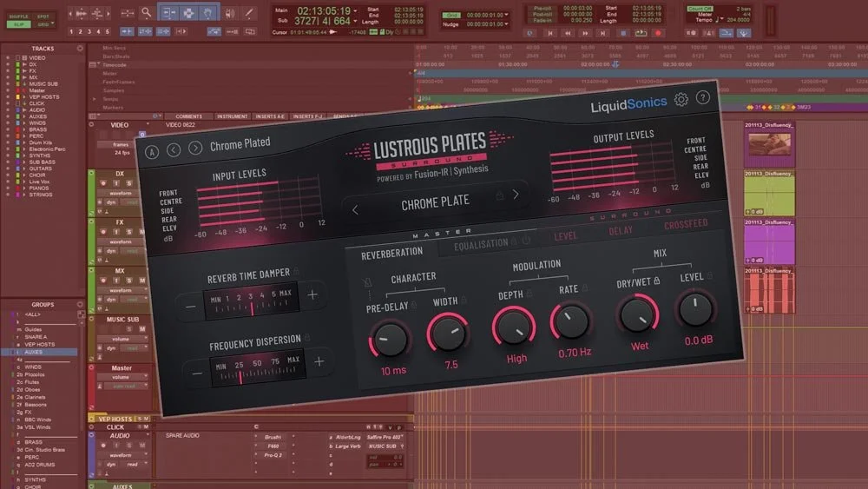The image size is (868, 489).
Task: Open the plugin help question mark
Action: 702,97
